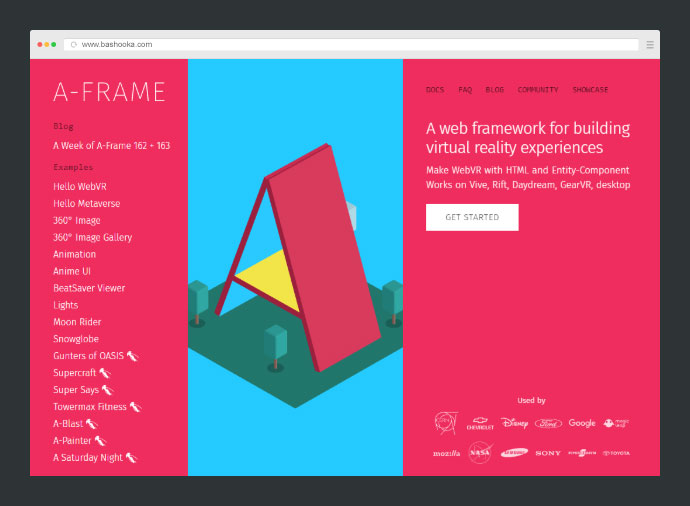Click the controller icon next to A-Blast
The height and width of the screenshot is (506, 690).
(x=92, y=424)
